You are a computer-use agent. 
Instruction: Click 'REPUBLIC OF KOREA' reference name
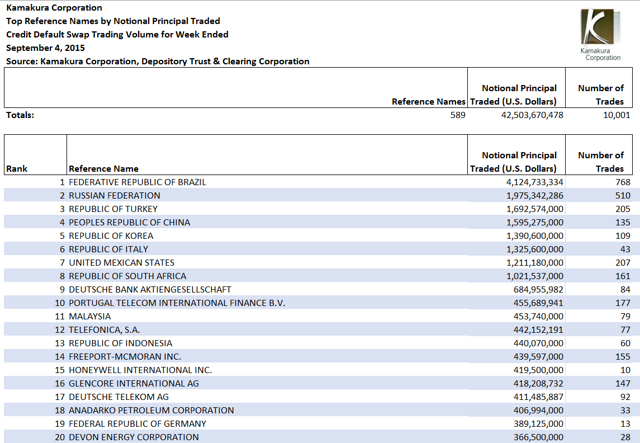tap(111, 236)
